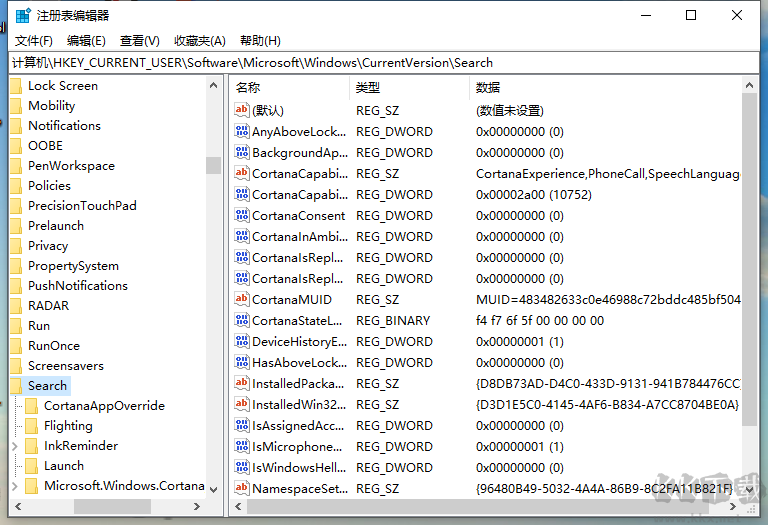The height and width of the screenshot is (525, 768).
Task: Select the CortanaAppOverride folder icon
Action: tap(32, 406)
